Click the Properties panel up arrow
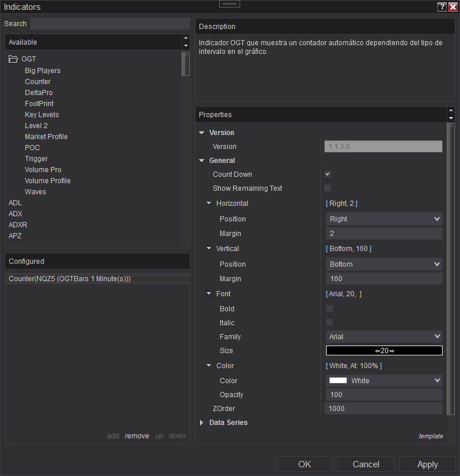This screenshot has width=460, height=476. (x=451, y=110)
